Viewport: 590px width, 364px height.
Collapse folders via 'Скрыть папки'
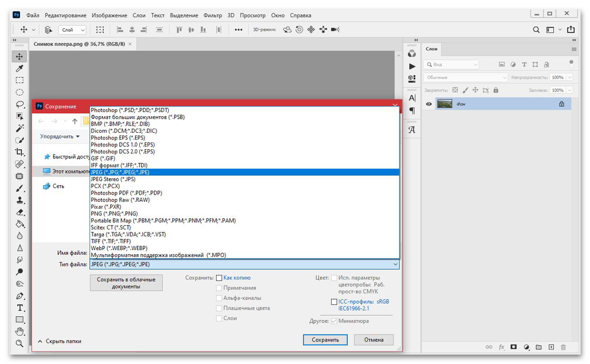point(60,341)
